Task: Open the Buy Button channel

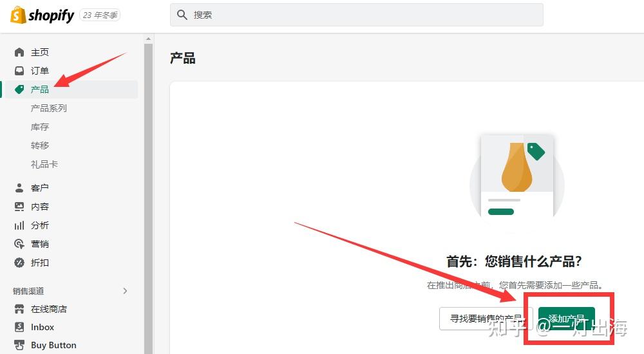Action: point(53,345)
